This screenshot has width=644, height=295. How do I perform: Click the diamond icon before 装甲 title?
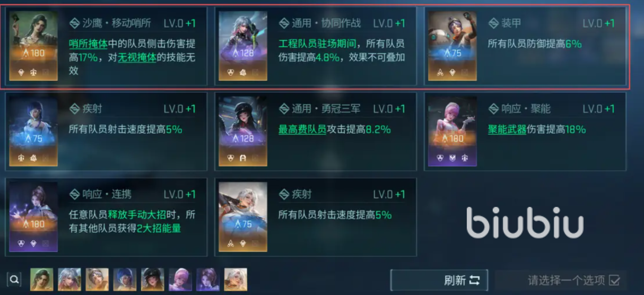point(493,23)
